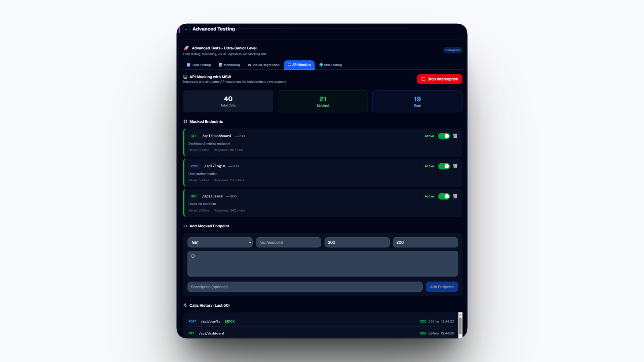Open the Visual Regression tab
The height and width of the screenshot is (362, 644).
[264, 65]
